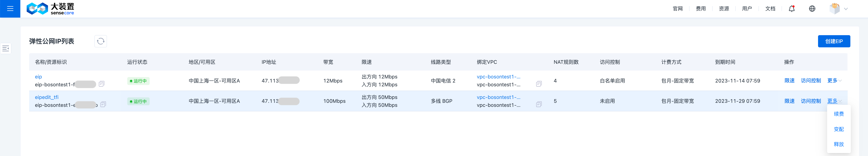868x156 pixels.
Task: Copy the eip resource ID
Action: coord(101,84)
